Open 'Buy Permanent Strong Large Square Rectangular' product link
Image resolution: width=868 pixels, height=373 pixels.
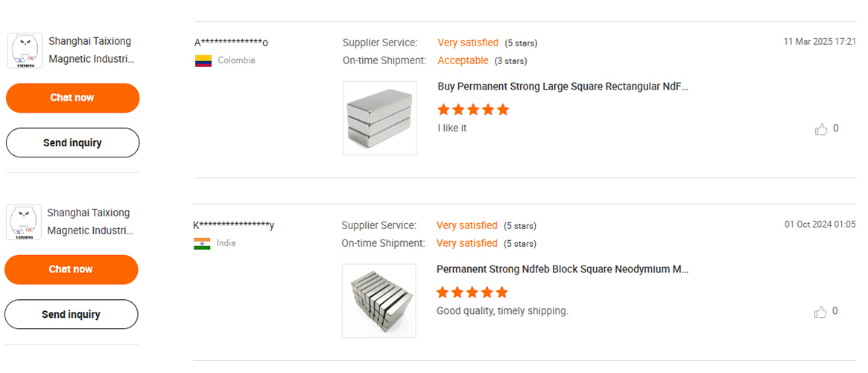563,87
